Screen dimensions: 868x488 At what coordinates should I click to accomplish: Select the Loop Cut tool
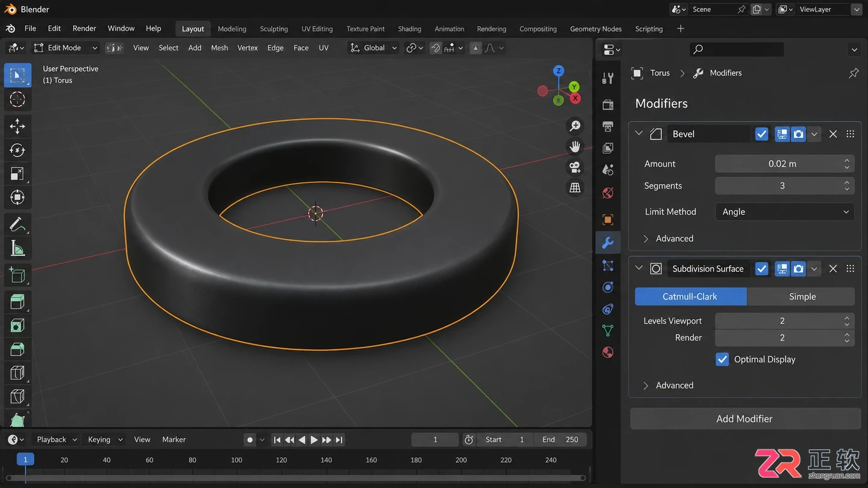point(17,372)
